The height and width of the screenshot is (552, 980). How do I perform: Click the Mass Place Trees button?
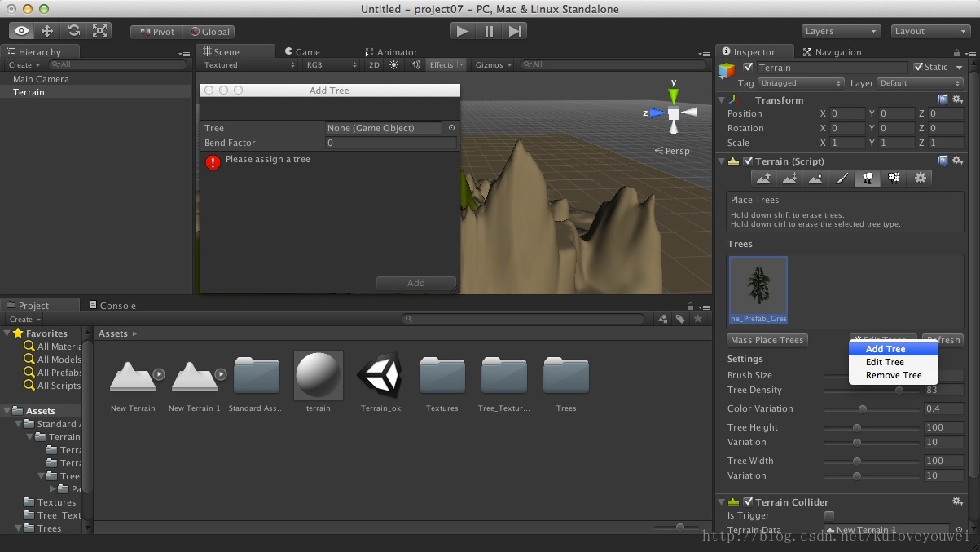tap(767, 340)
